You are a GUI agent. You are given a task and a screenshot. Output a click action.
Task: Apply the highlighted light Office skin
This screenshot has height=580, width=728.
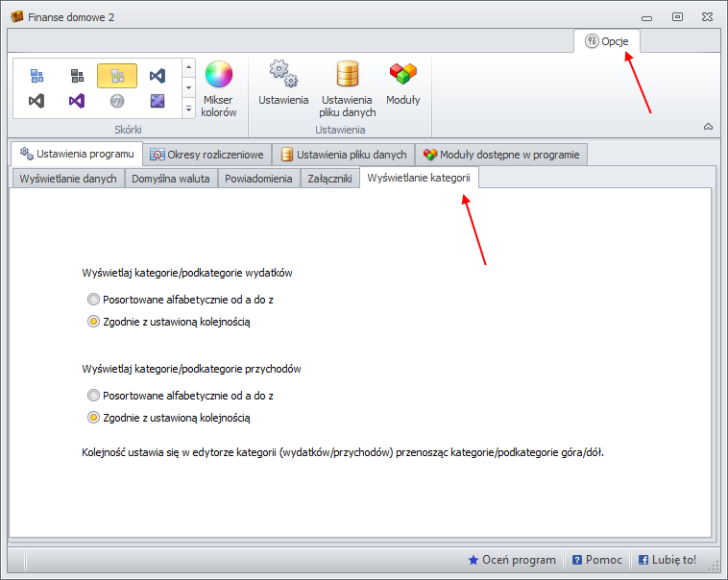coord(117,76)
